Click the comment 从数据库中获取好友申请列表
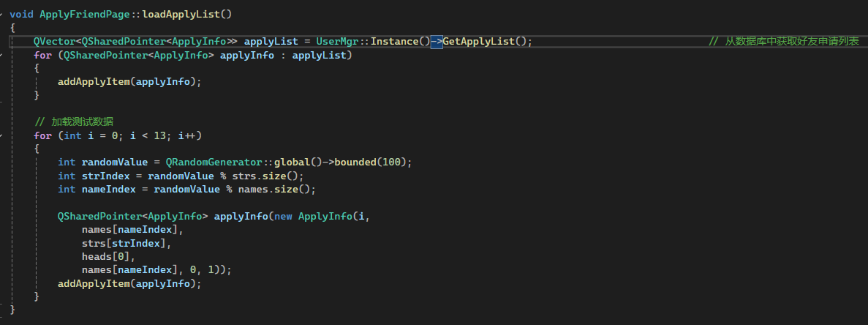Image resolution: width=868 pixels, height=325 pixels. [x=784, y=41]
